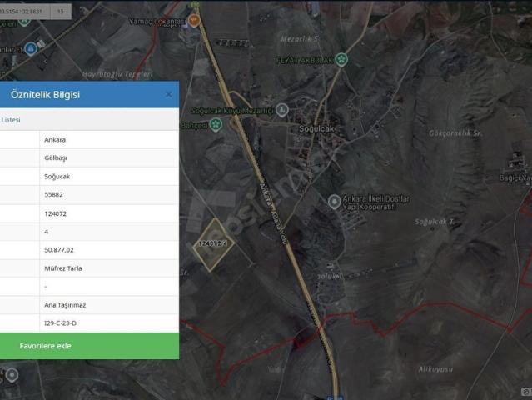532x400 pixels.
Task: Click the Favorilere ekle button
Action: (x=89, y=345)
